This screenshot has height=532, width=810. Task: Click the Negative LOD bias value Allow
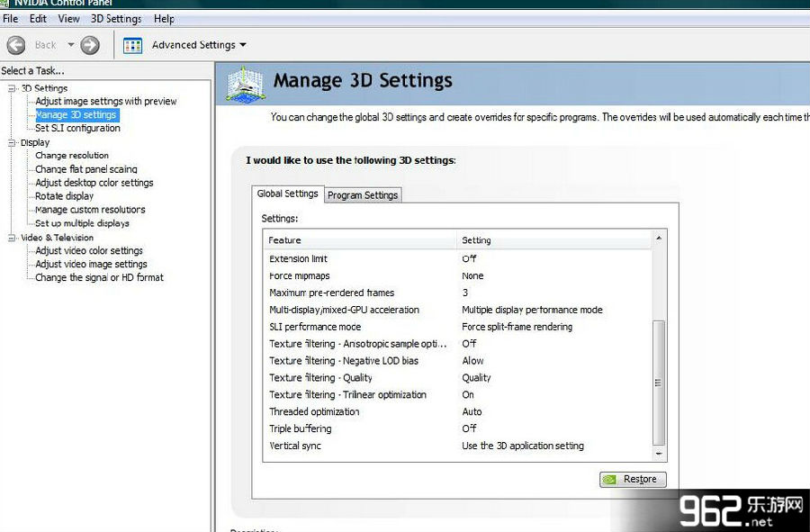472,361
